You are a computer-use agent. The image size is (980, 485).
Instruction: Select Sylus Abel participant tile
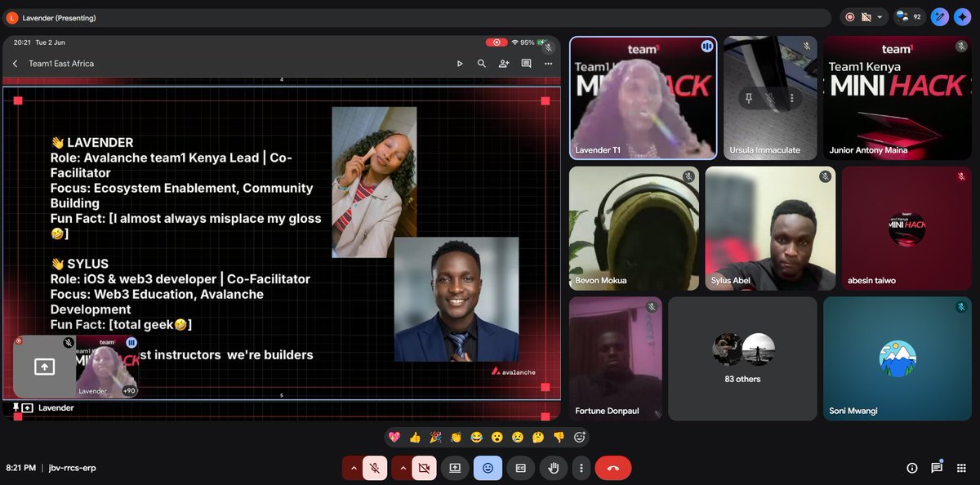coord(770,228)
